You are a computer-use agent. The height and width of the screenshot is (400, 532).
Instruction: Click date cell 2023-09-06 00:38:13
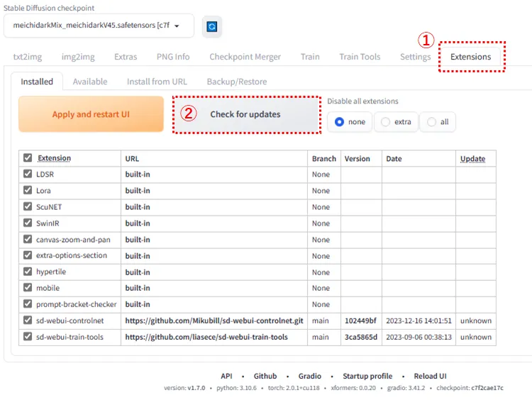419,337
